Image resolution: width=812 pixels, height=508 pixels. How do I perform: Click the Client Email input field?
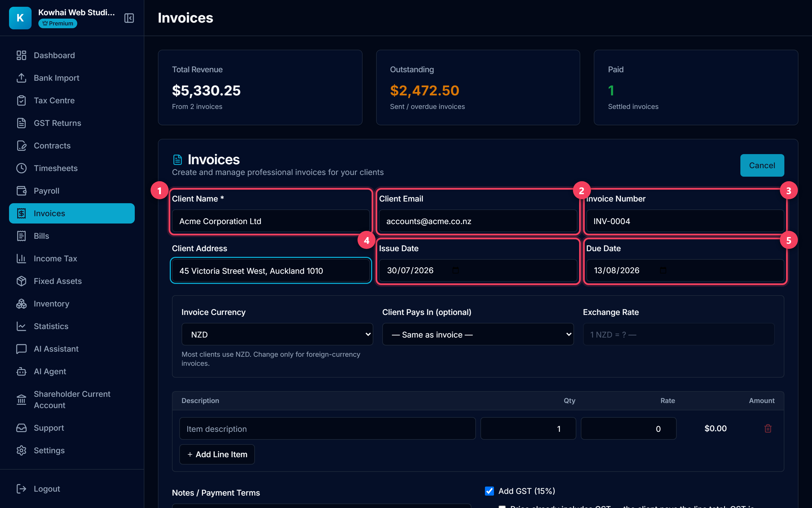click(478, 221)
